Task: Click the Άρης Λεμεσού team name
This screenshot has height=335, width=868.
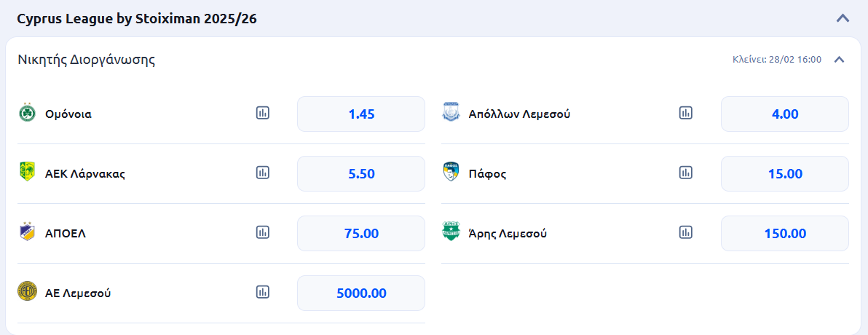Action: pos(508,234)
